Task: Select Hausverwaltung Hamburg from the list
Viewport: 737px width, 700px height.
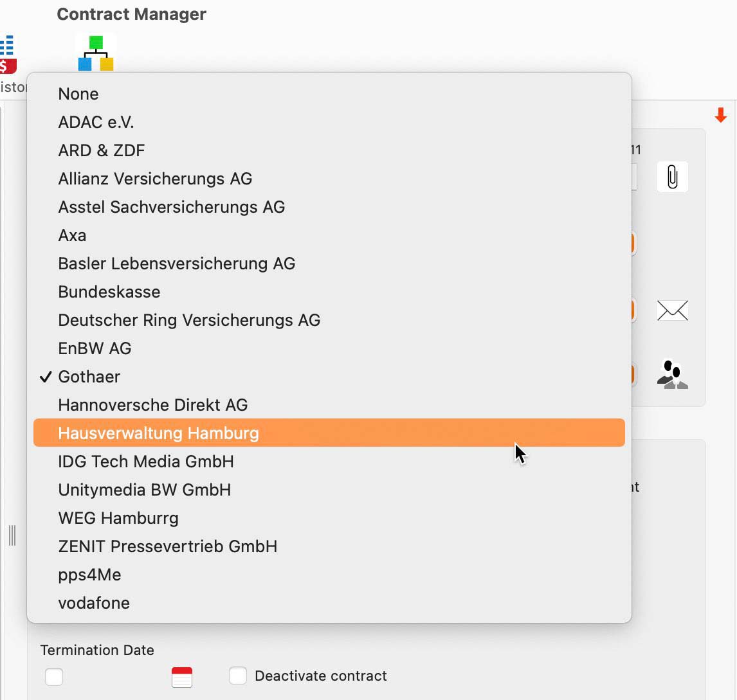Action: coord(329,433)
